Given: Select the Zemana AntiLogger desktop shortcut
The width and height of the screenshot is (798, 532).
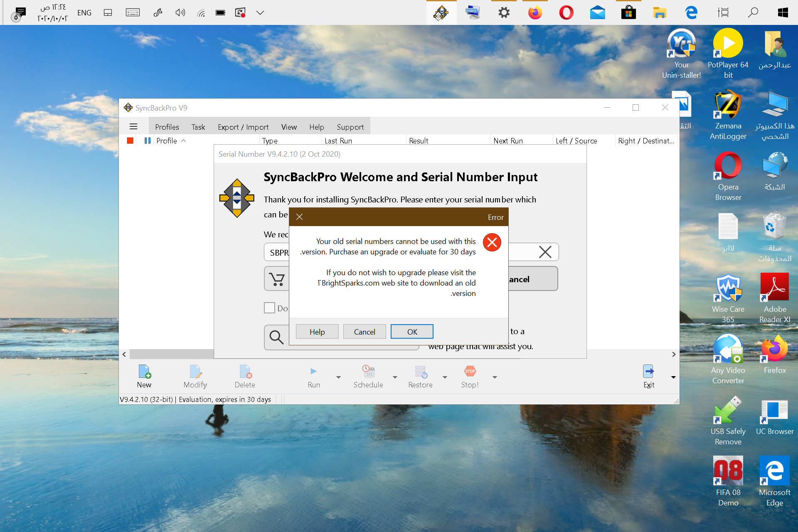Looking at the screenshot, I should [x=728, y=115].
